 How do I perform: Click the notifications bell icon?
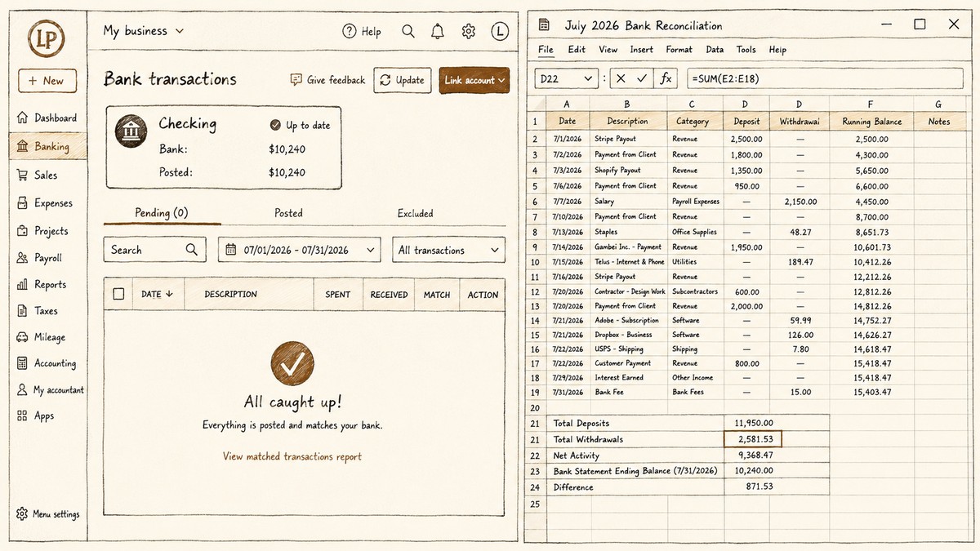click(438, 31)
